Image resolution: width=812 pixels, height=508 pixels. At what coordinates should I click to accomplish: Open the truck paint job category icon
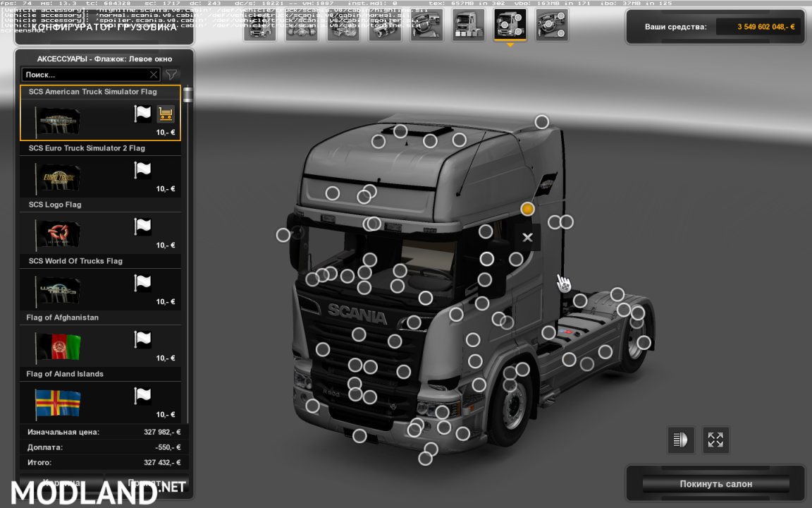(x=468, y=25)
